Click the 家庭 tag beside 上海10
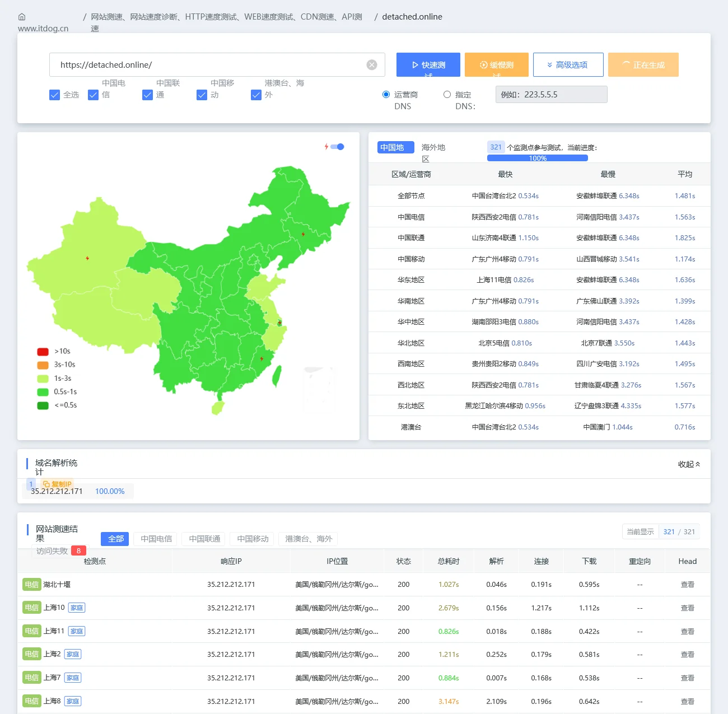The height and width of the screenshot is (714, 728). tap(77, 608)
